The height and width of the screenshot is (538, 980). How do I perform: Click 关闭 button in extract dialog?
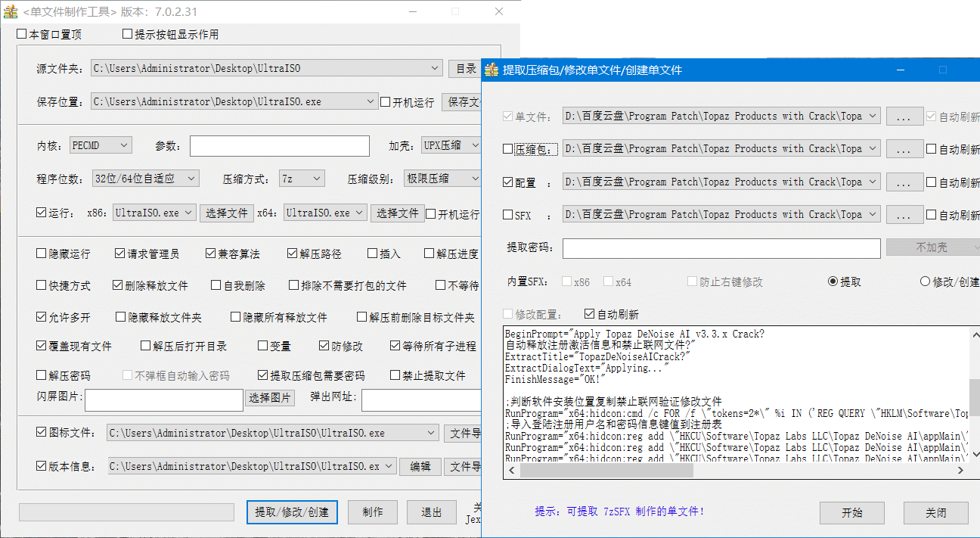[x=936, y=512]
